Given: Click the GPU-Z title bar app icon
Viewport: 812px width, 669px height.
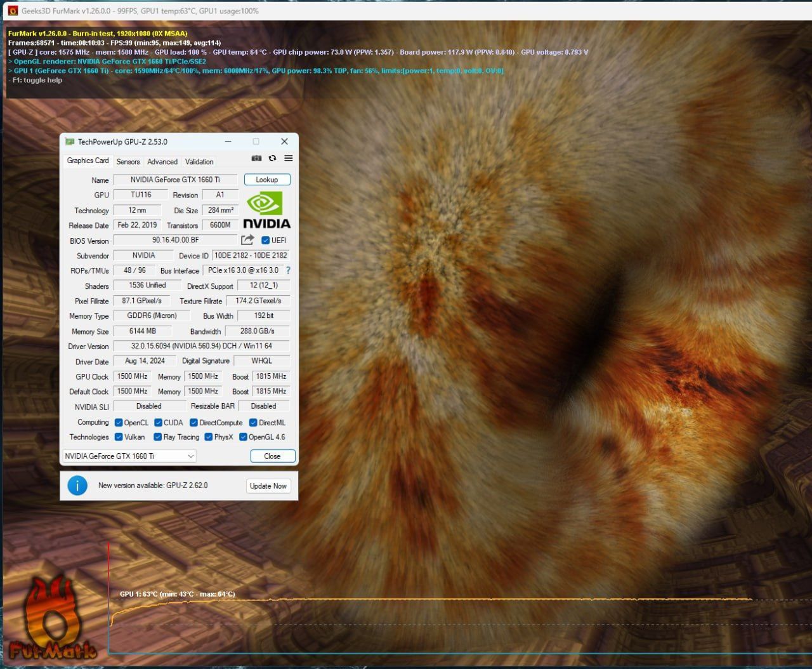Looking at the screenshot, I should click(70, 142).
